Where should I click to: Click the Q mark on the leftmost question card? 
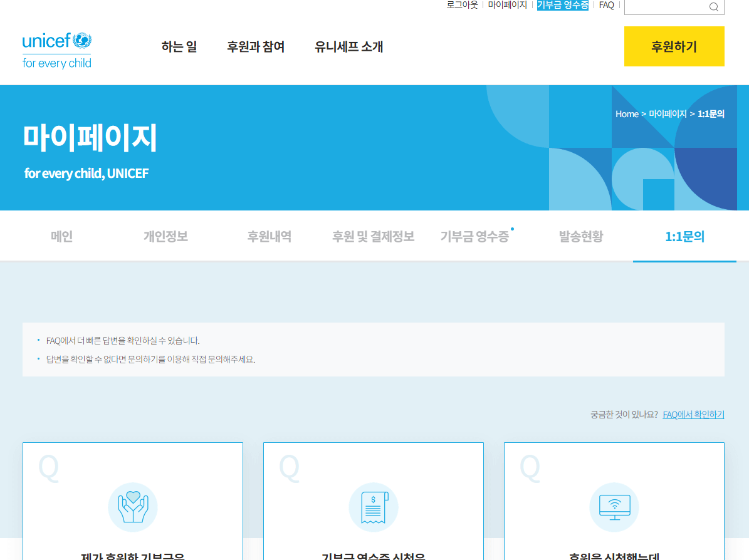48,468
